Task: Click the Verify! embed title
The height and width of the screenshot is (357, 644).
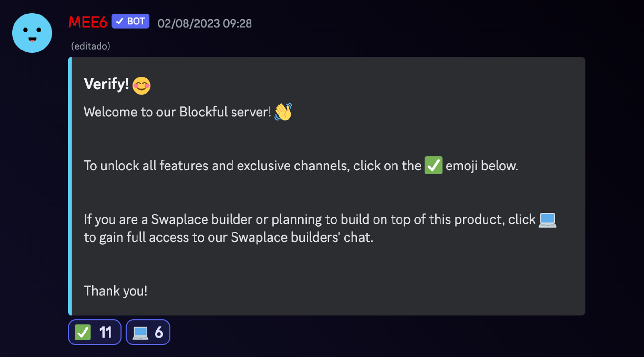Action: 106,84
